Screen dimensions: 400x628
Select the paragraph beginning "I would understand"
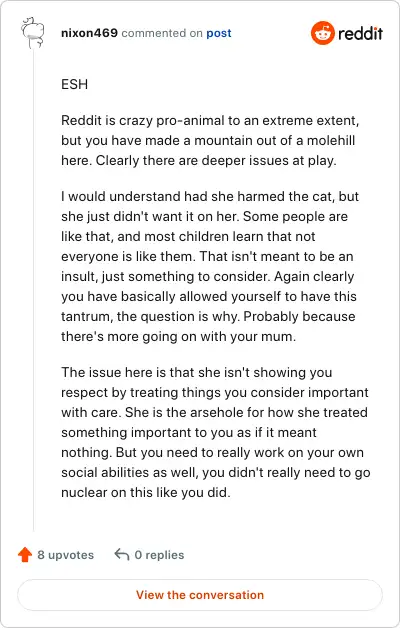pyautogui.click(x=210, y=266)
